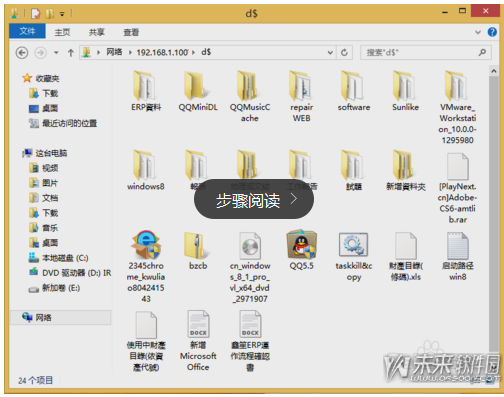
Task: Select the bzcb zipped folder icon
Action: [197, 245]
